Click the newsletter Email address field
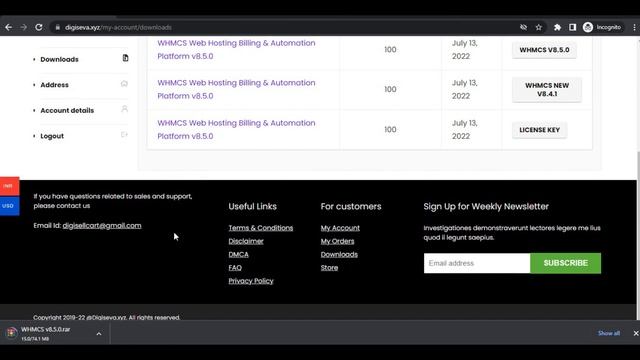 pos(477,263)
